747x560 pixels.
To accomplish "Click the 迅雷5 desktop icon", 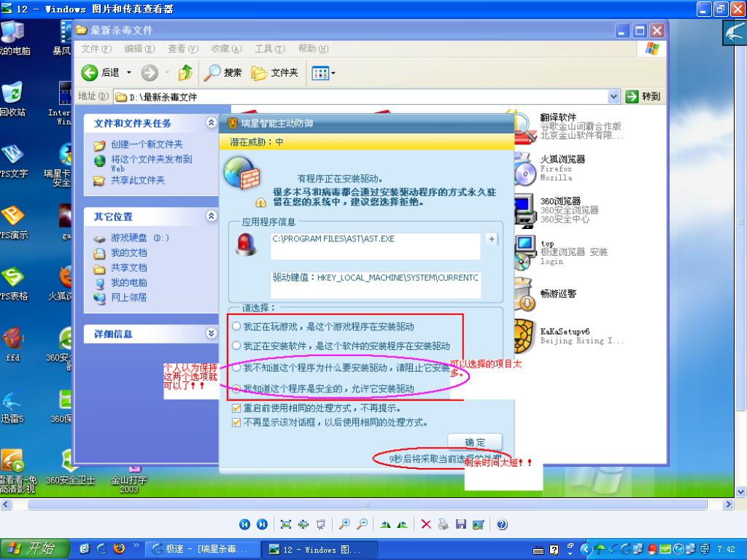I will click(12, 405).
